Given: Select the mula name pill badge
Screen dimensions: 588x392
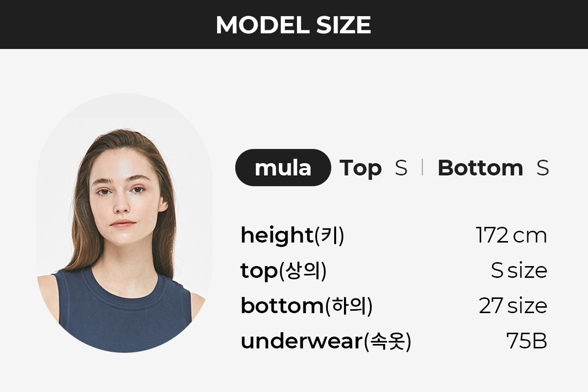Looking at the screenshot, I should (283, 168).
